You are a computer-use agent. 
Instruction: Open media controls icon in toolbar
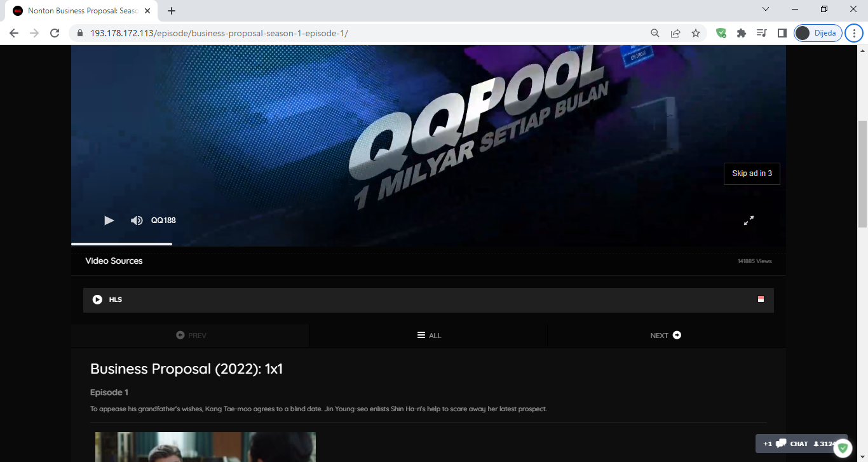[762, 33]
